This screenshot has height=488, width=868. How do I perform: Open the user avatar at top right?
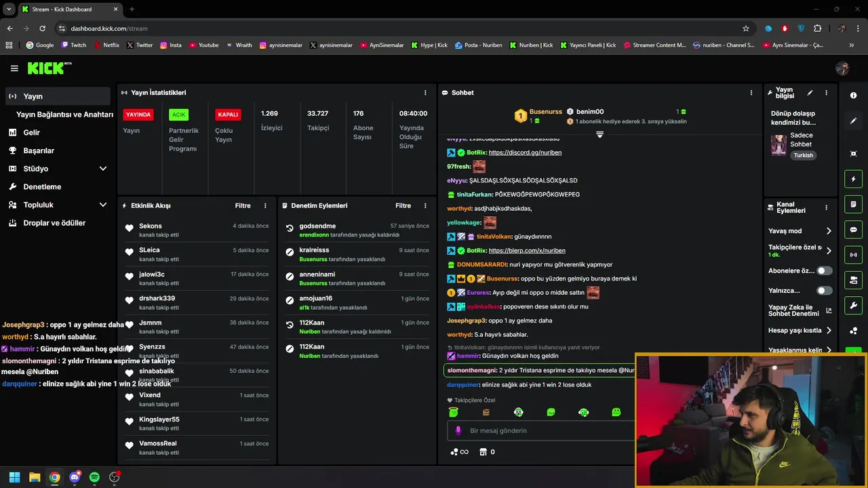click(843, 68)
